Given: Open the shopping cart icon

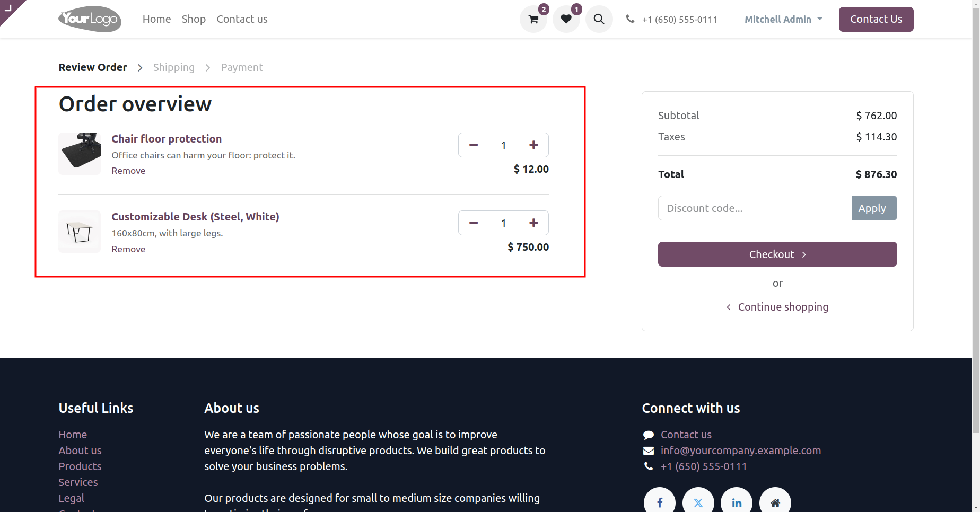Looking at the screenshot, I should click(x=533, y=19).
